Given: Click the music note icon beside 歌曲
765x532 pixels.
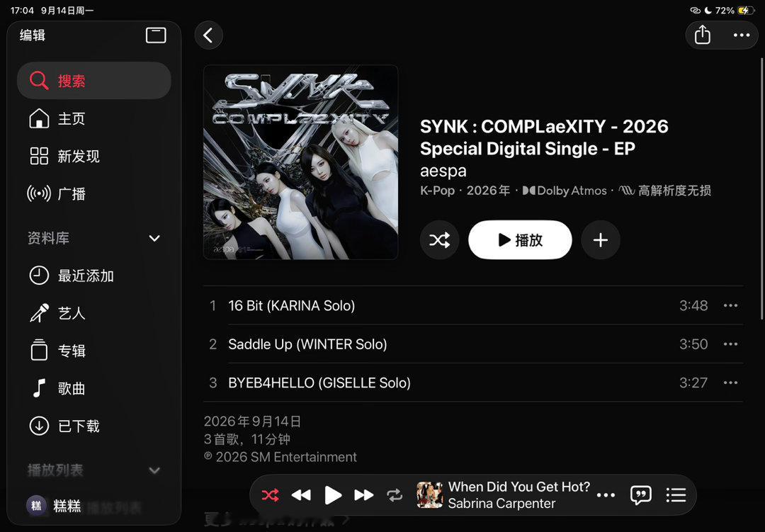Looking at the screenshot, I should pos(39,388).
